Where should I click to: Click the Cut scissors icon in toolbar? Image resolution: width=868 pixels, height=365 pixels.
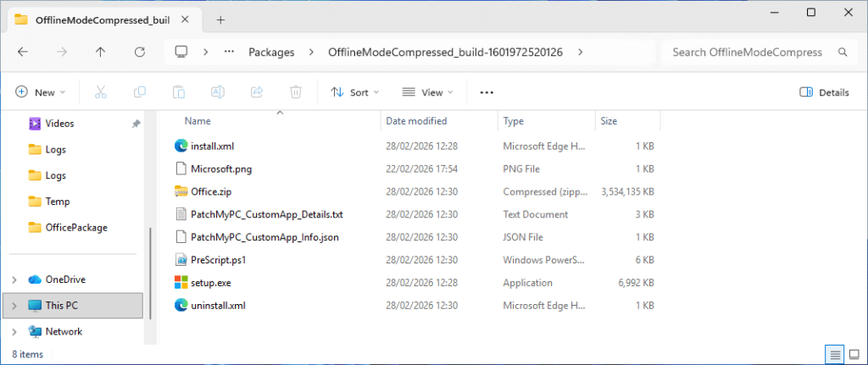coord(101,92)
